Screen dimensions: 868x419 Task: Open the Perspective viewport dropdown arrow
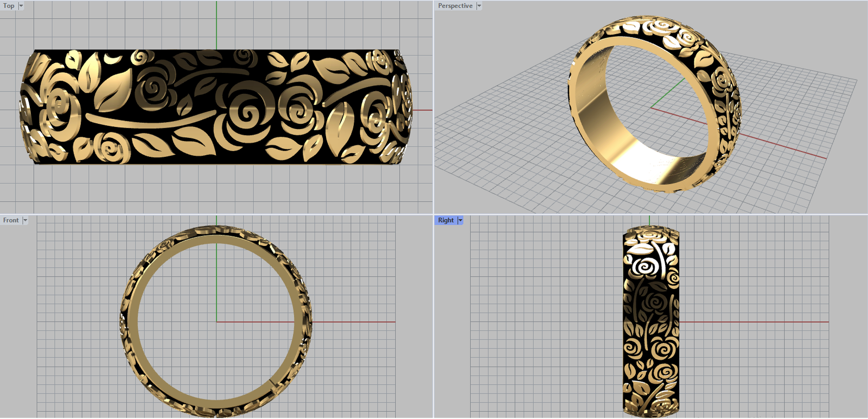479,6
